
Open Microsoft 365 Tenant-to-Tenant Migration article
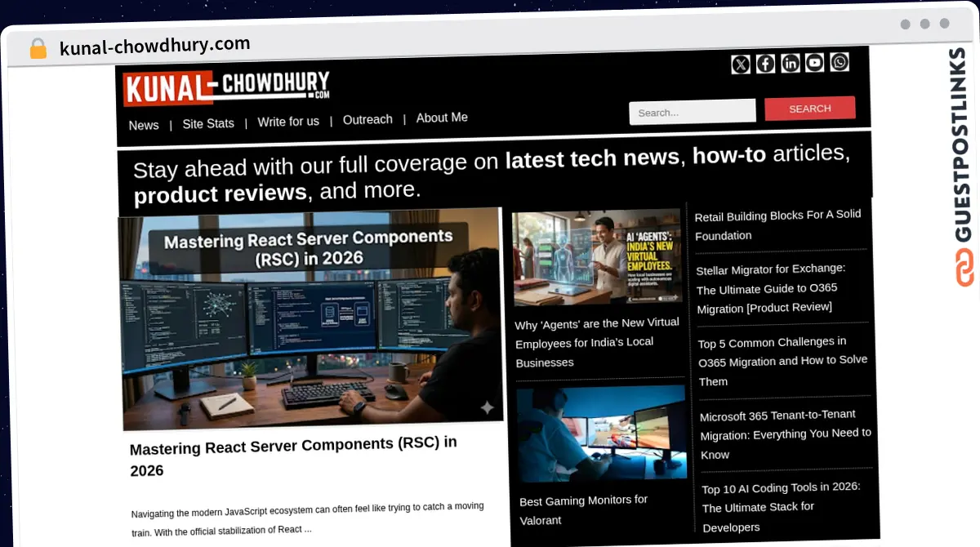(786, 434)
